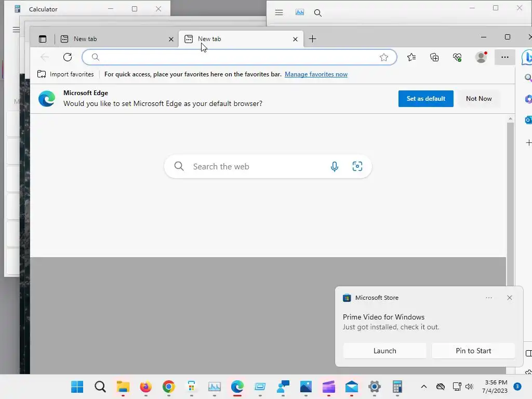Image resolution: width=532 pixels, height=399 pixels.
Task: Open a new tab with plus button
Action: 312,39
